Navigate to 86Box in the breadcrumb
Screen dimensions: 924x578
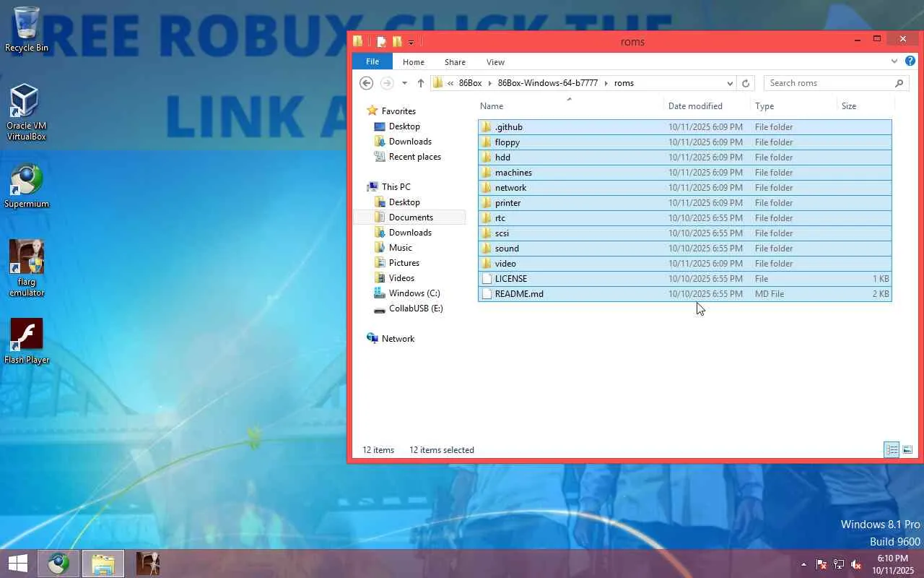[470, 83]
